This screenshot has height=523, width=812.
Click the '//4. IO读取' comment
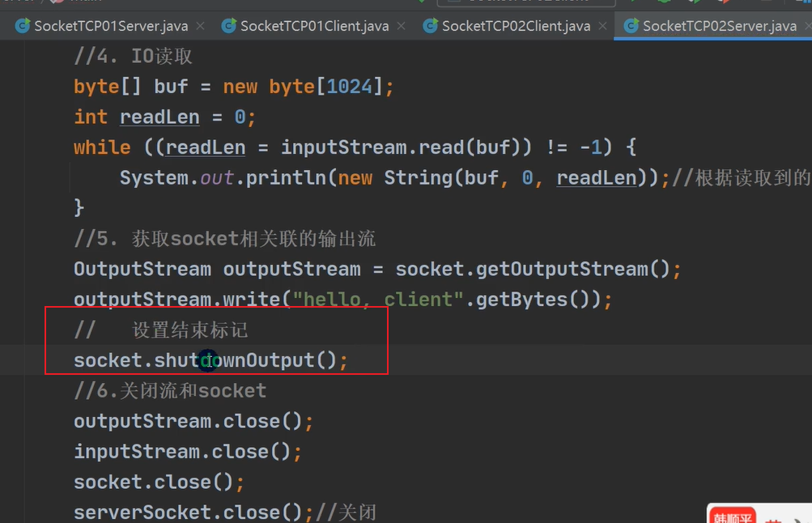133,56
